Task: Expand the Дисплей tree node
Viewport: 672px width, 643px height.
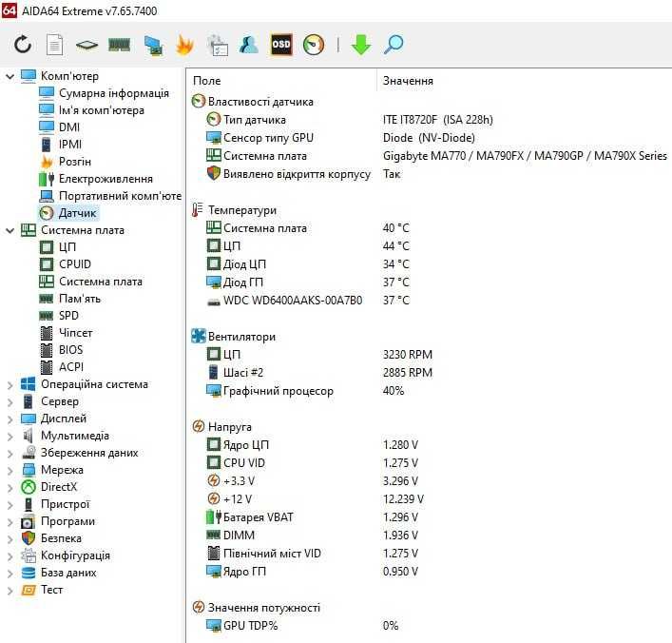Action: point(10,419)
